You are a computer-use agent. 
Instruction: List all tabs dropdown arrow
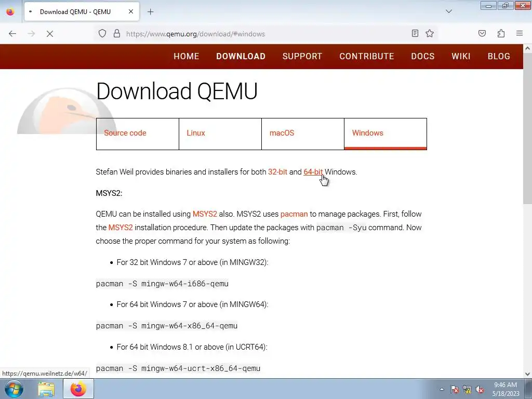449,11
